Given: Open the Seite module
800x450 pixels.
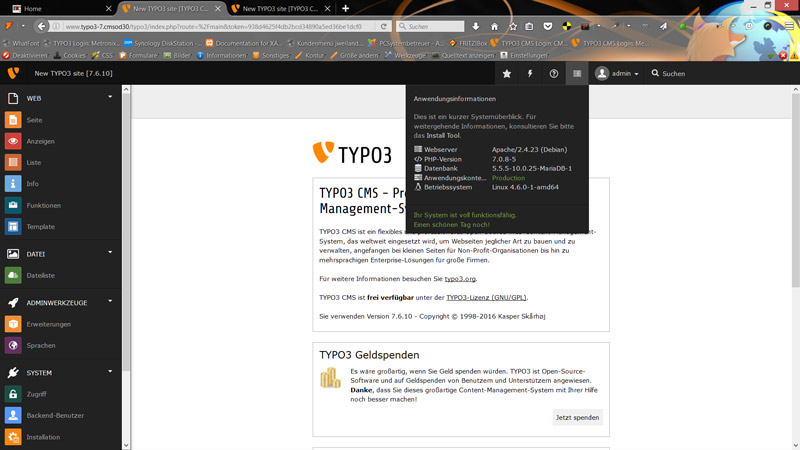Looking at the screenshot, I should pos(34,120).
